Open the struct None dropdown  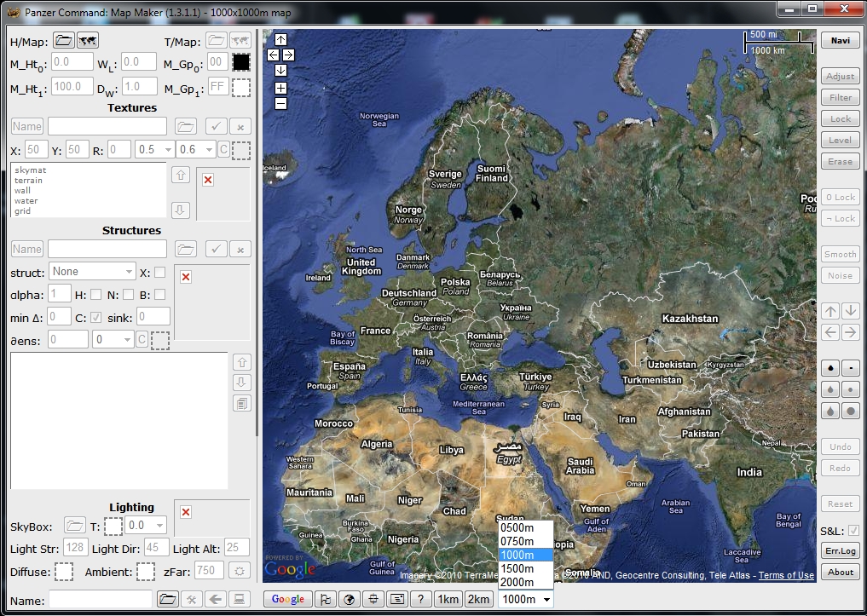pyautogui.click(x=92, y=271)
